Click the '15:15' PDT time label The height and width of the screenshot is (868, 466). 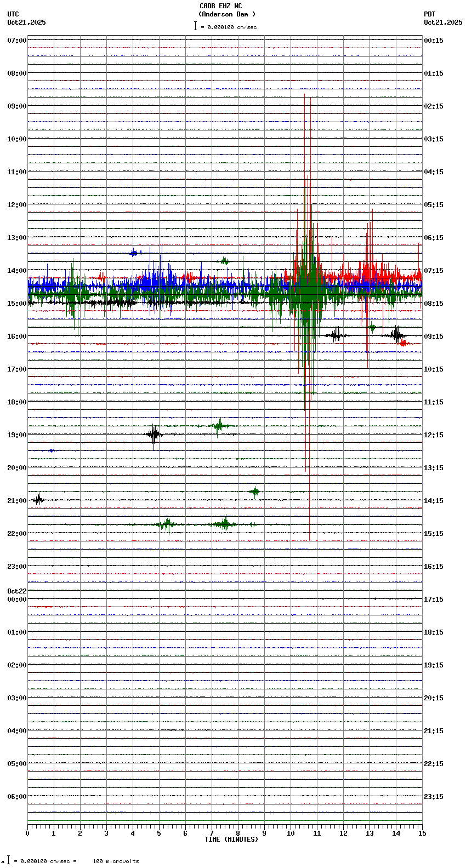(x=434, y=534)
